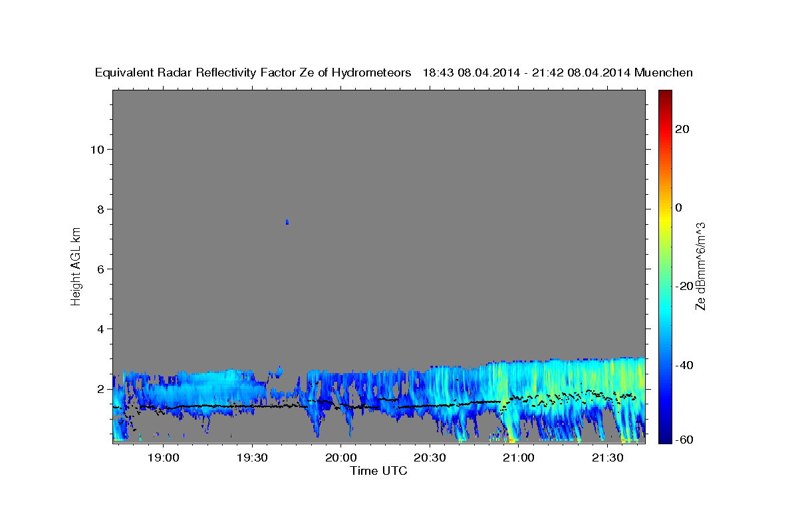Click the height axis label 2

click(100, 388)
